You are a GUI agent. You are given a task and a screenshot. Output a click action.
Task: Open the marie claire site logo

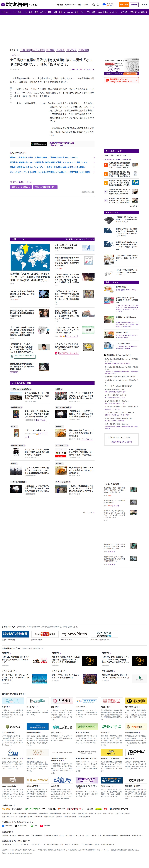click(x=13, y=780)
